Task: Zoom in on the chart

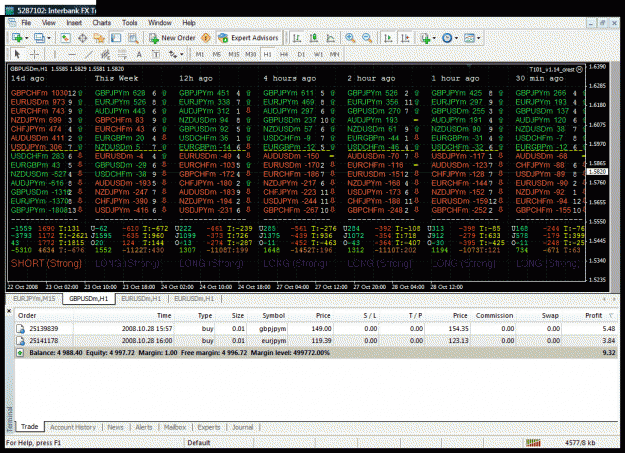Action: click(350, 38)
